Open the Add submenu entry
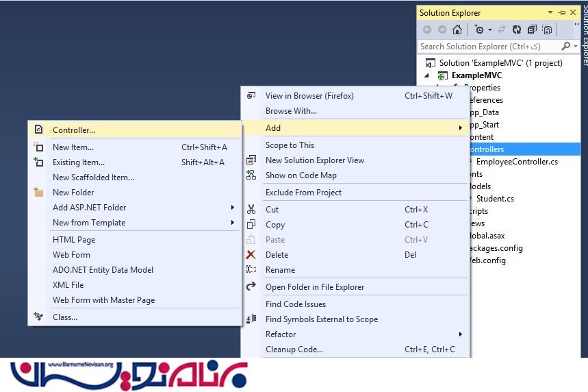The height and width of the screenshot is (392, 588). coord(355,127)
